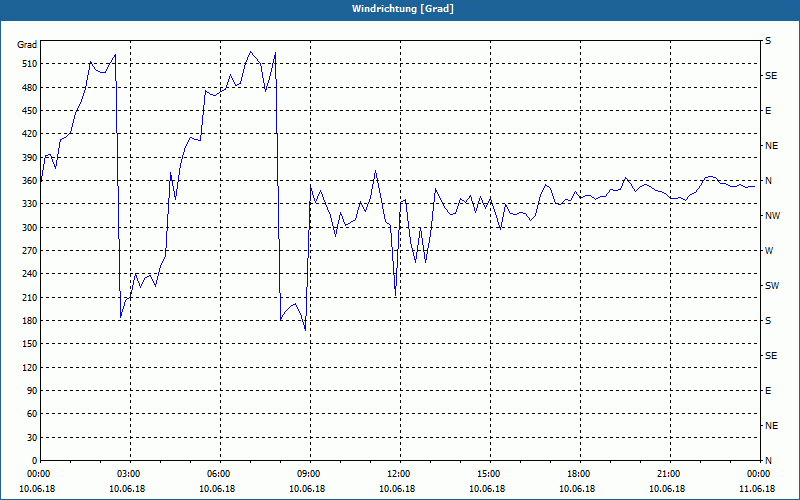Click the SE compass label beside the 480 gridline
This screenshot has height=500, width=800.
pos(771,76)
